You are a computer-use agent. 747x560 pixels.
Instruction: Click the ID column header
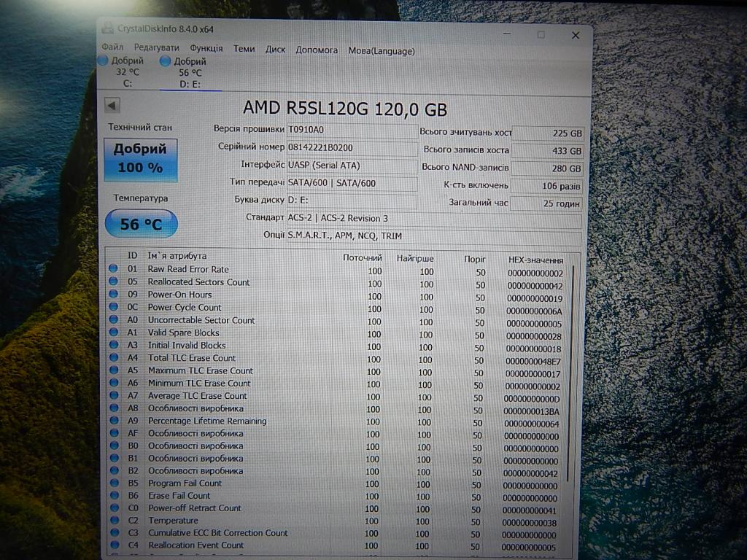(x=133, y=256)
